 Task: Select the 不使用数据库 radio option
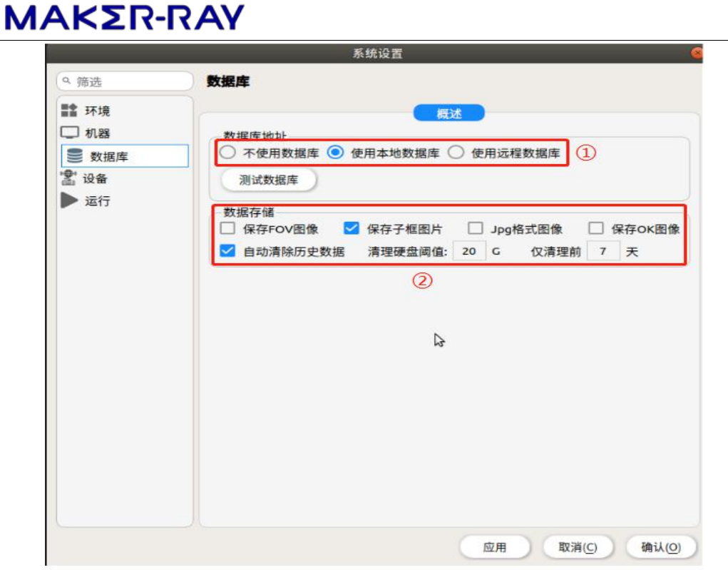227,153
